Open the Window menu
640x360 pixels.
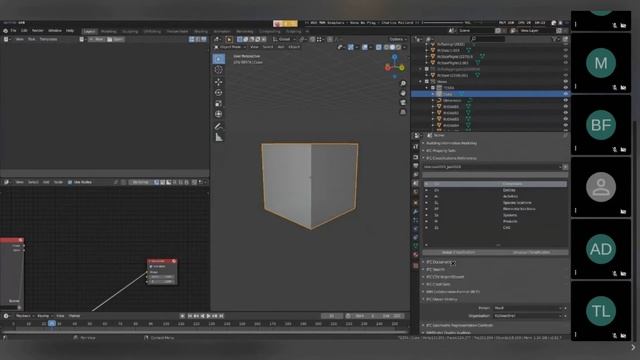[x=55, y=31]
